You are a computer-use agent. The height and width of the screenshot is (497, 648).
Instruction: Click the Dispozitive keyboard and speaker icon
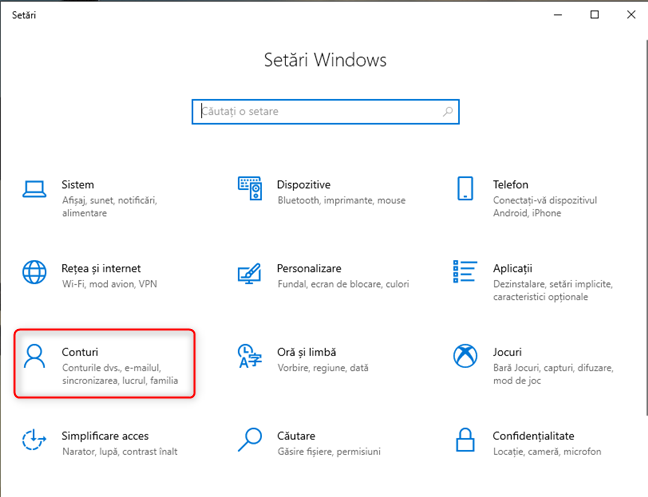pos(250,188)
